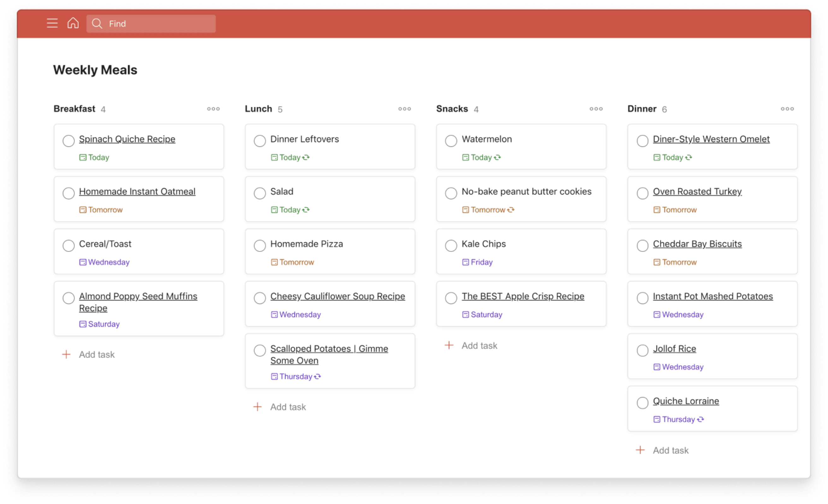Image resolution: width=828 pixels, height=504 pixels.
Task: Toggle completion checkbox for Spinach Quiche Recipe
Action: click(68, 140)
